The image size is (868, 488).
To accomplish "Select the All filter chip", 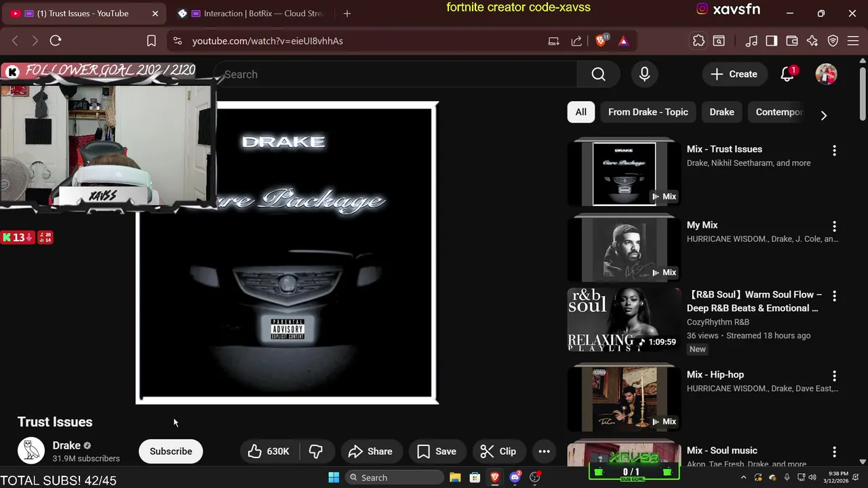I will [x=581, y=112].
